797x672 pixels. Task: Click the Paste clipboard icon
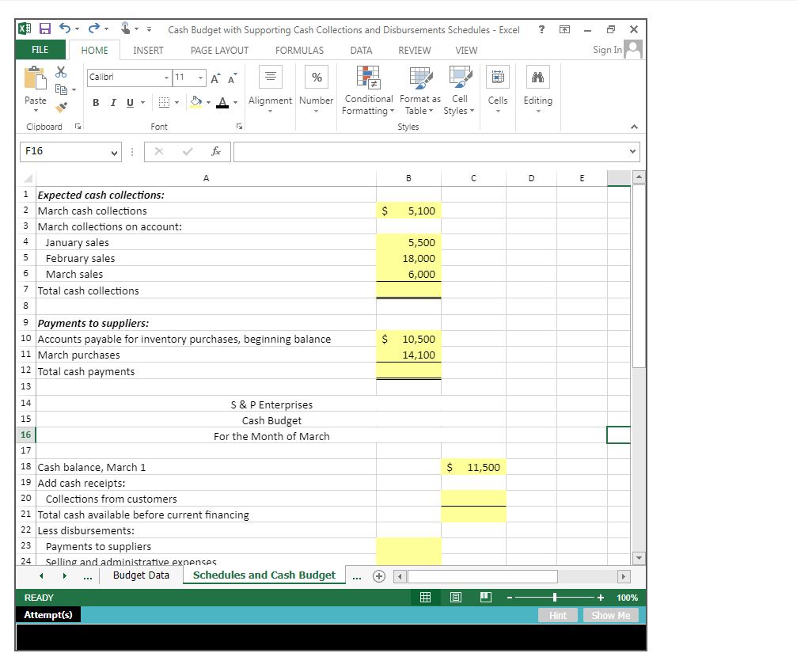click(x=35, y=78)
